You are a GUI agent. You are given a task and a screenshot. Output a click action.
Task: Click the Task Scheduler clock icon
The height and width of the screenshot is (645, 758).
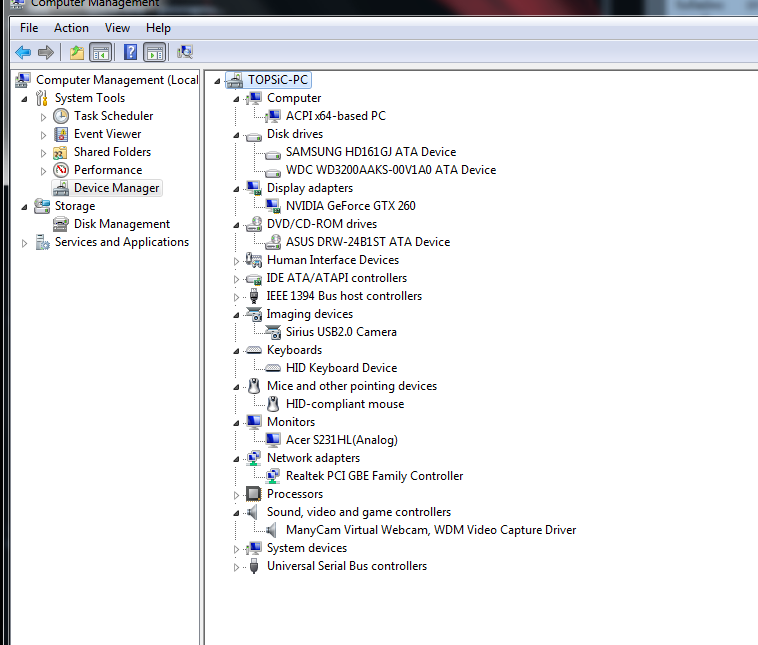tap(61, 116)
